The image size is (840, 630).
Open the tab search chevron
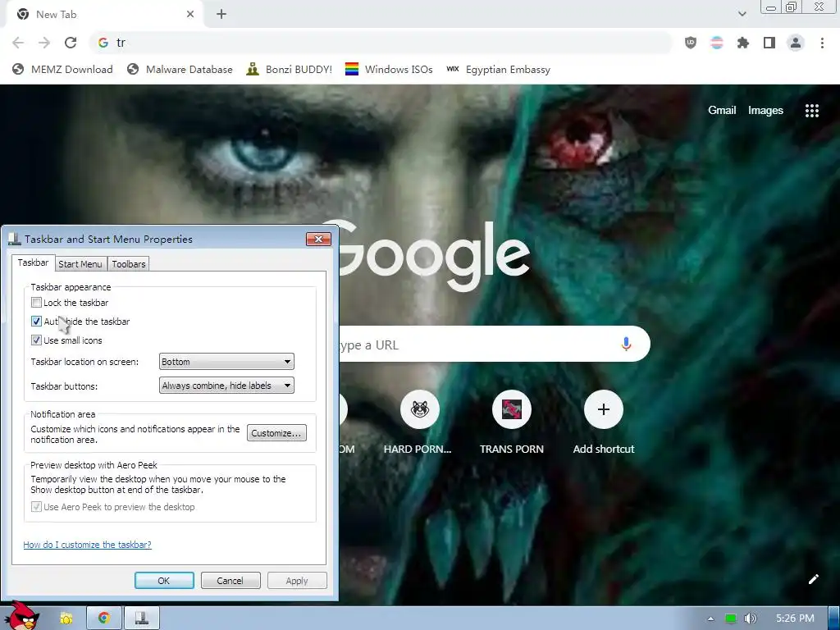click(x=742, y=14)
